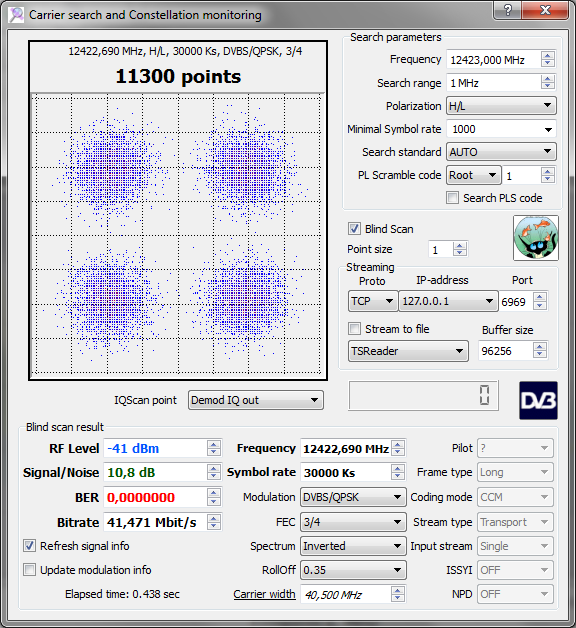This screenshot has width=576, height=628.
Task: Click the Port spinner arrows
Action: tap(540, 301)
